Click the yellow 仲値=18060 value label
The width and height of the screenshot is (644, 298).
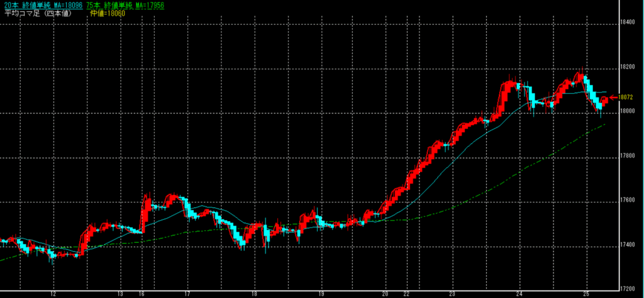[104, 12]
